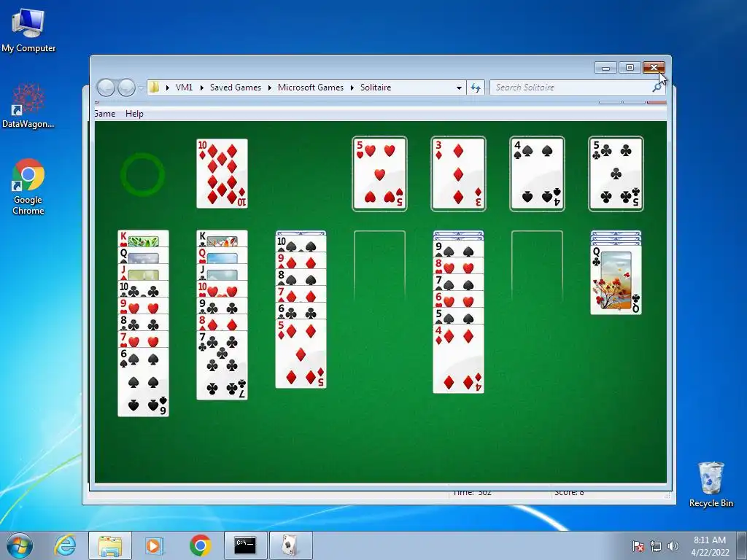This screenshot has width=747, height=560.
Task: Click the Action Center flag tray icon
Action: point(638,546)
